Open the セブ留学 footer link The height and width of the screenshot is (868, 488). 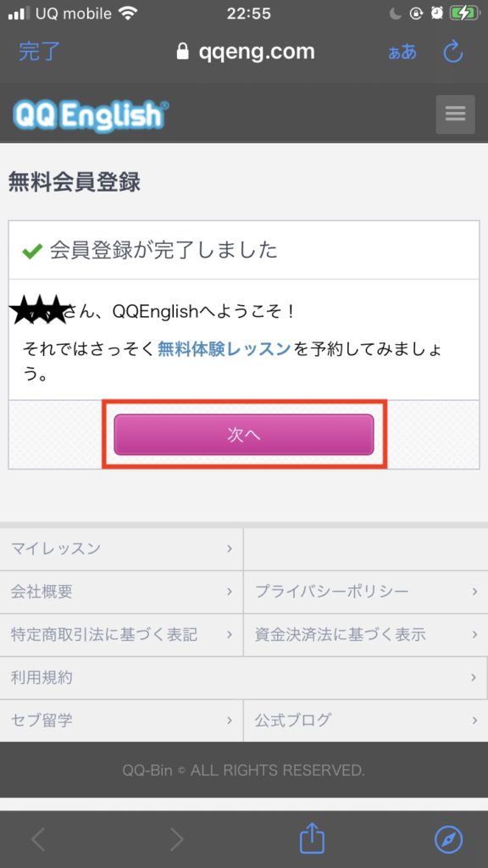[x=121, y=721]
